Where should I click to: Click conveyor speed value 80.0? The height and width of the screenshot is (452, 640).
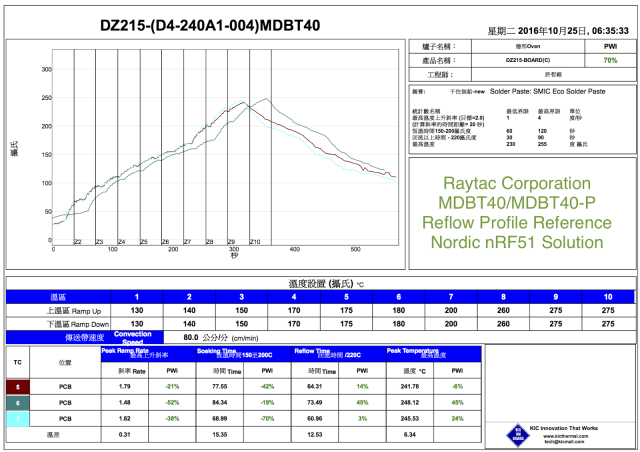(191, 337)
